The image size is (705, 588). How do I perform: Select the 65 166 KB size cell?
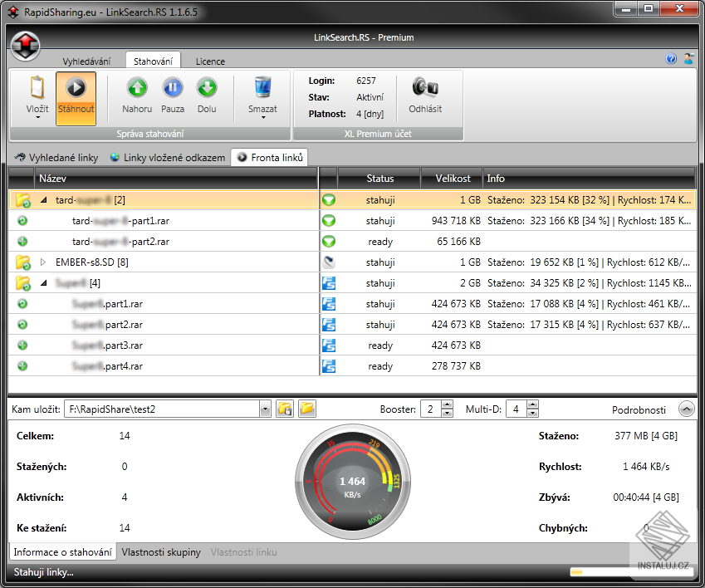pyautogui.click(x=458, y=242)
